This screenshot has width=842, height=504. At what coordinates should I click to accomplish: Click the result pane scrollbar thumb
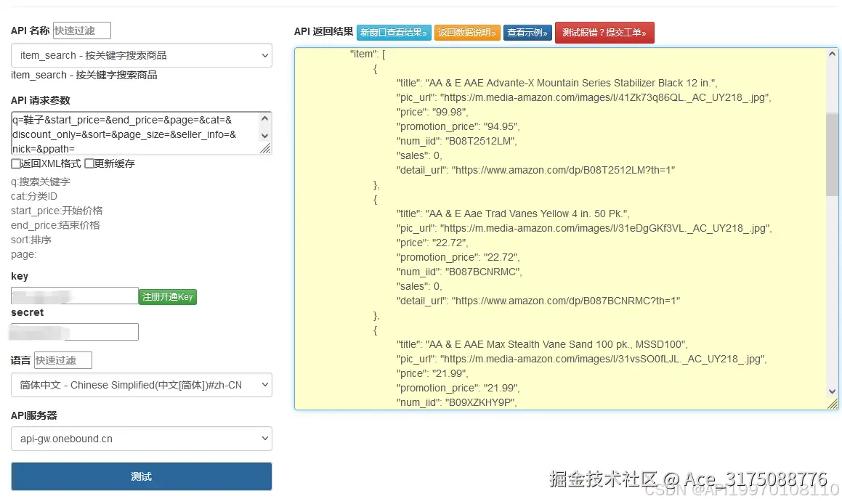pyautogui.click(x=832, y=155)
